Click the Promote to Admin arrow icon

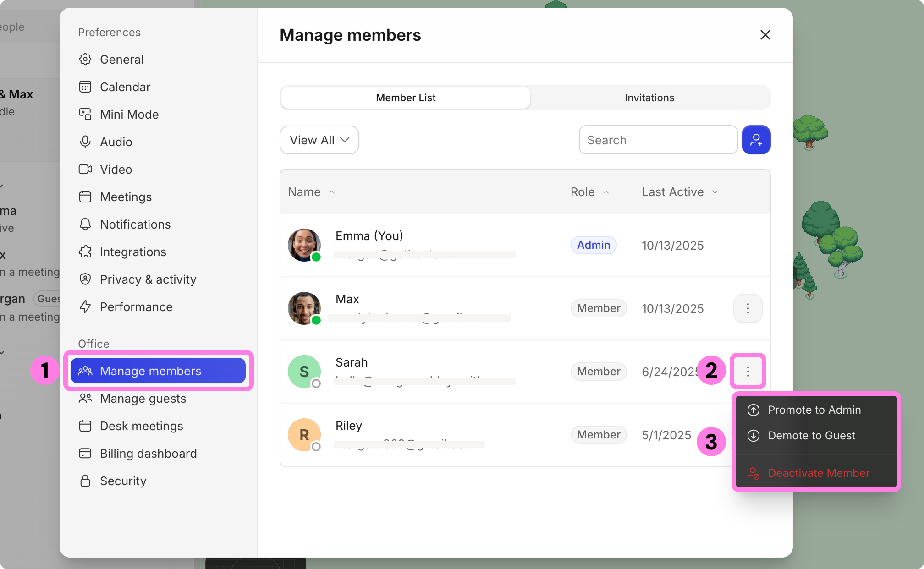click(753, 410)
